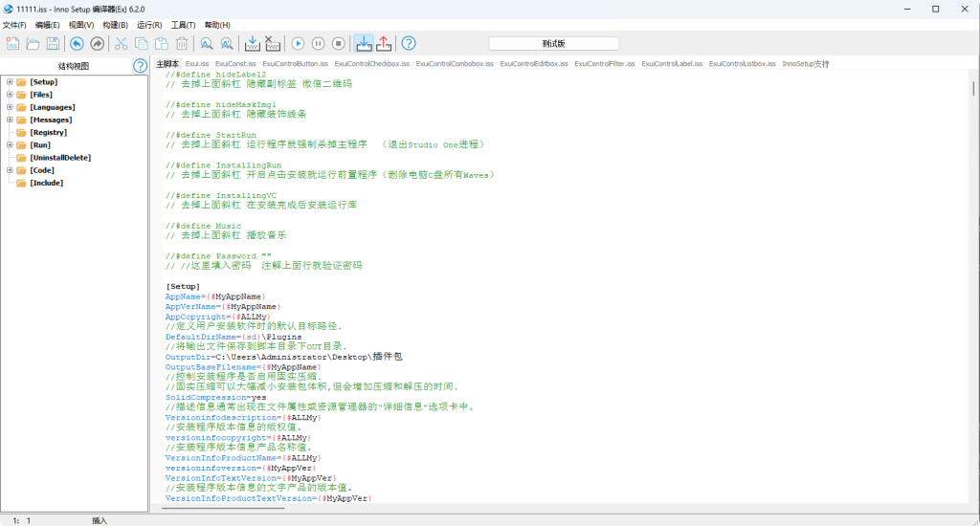Place cursor on SolidCompression=yes line
Viewport: 980px width, 526px height.
(215, 397)
